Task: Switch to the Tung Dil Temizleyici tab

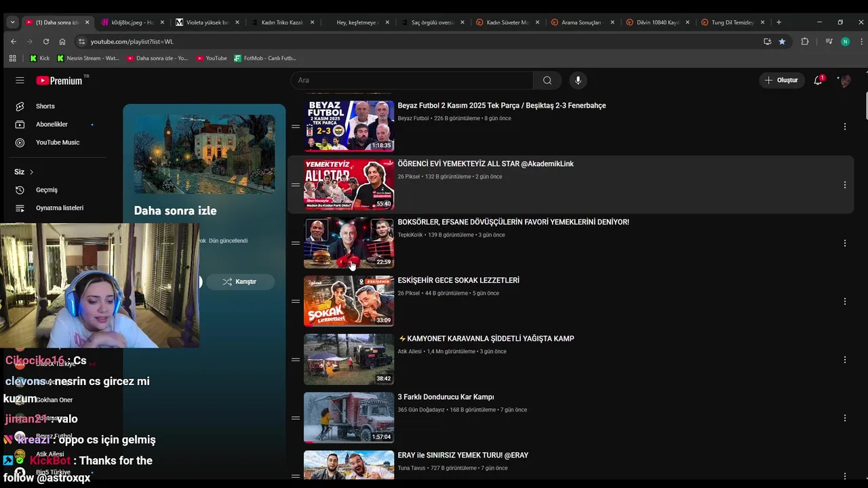Action: click(732, 22)
